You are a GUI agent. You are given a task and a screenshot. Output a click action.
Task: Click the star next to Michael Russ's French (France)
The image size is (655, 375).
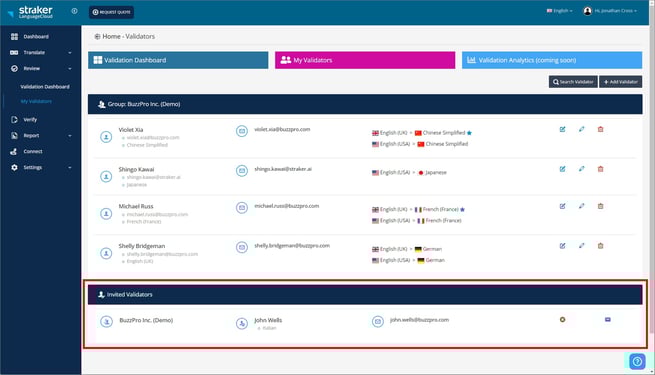click(462, 210)
